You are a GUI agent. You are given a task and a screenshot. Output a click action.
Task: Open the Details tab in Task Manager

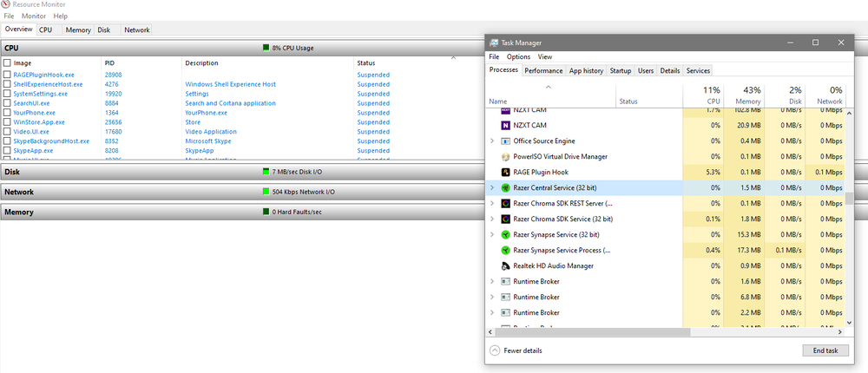[x=670, y=71]
